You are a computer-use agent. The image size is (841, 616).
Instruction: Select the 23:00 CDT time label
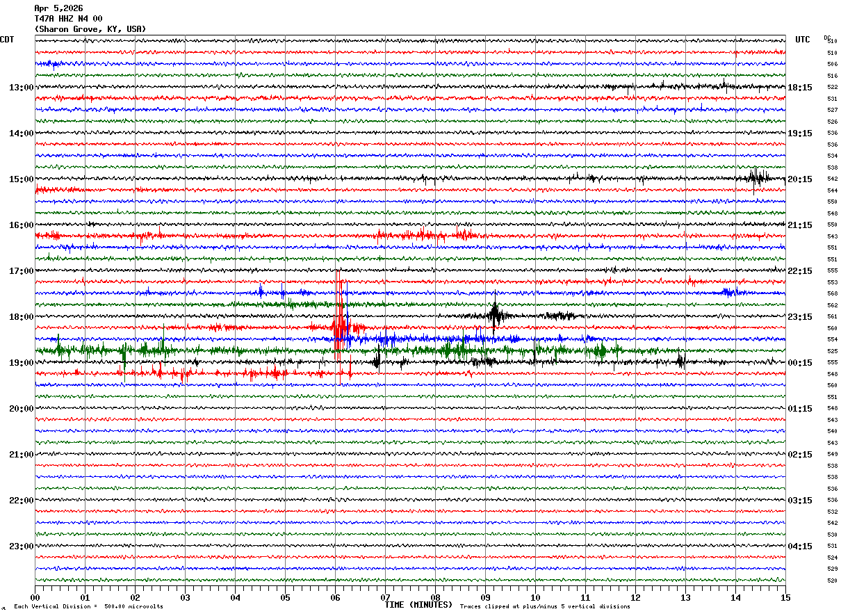[x=21, y=546]
